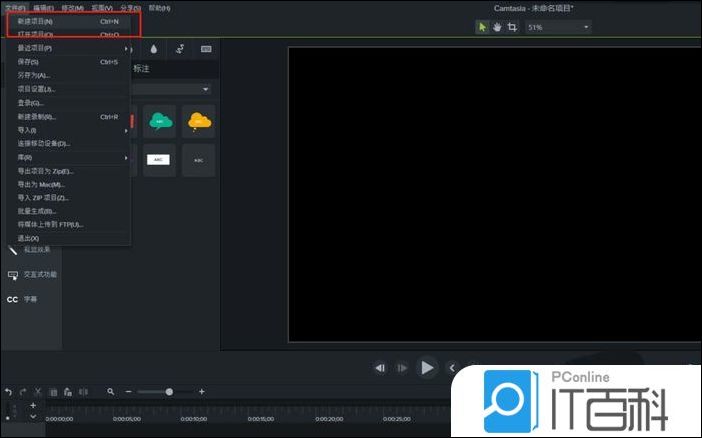Enable the canvas Crop tool
The width and height of the screenshot is (702, 438).
tap(512, 27)
